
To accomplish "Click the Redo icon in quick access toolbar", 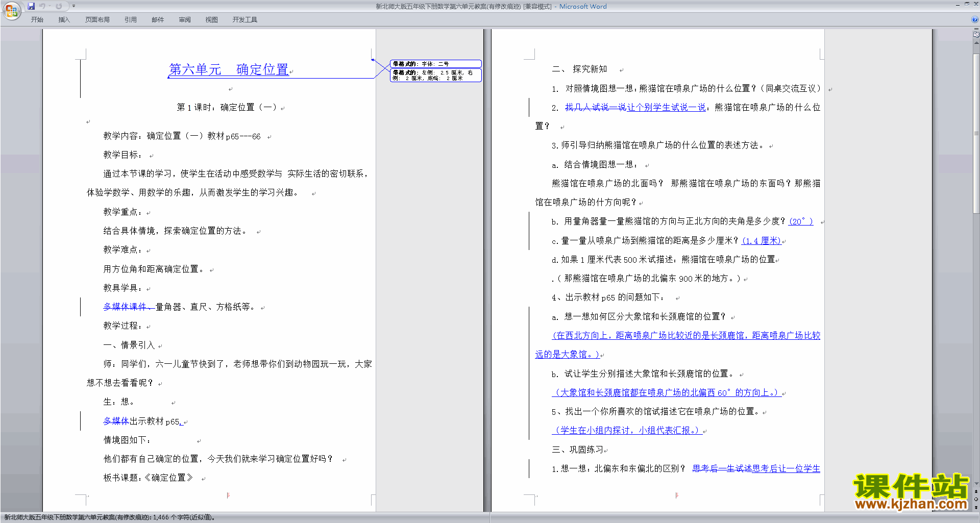I will tap(59, 6).
